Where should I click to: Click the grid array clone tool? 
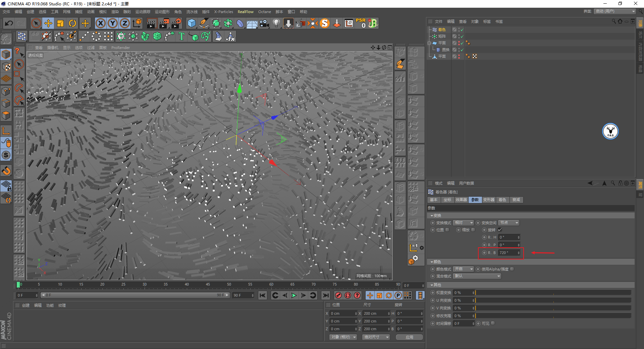click(x=108, y=36)
